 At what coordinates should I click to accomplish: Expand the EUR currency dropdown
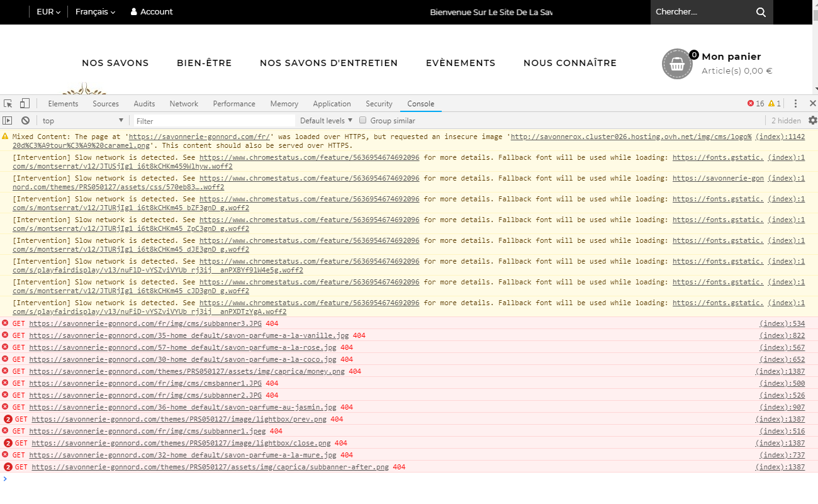point(48,12)
